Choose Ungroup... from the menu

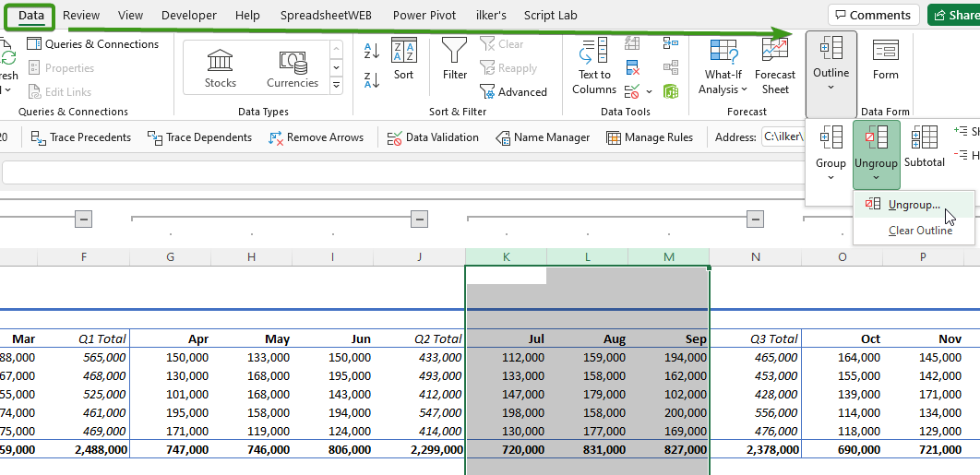(x=914, y=205)
